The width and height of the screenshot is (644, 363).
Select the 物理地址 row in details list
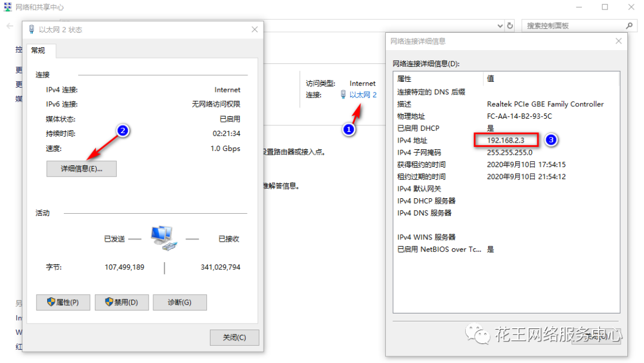506,116
